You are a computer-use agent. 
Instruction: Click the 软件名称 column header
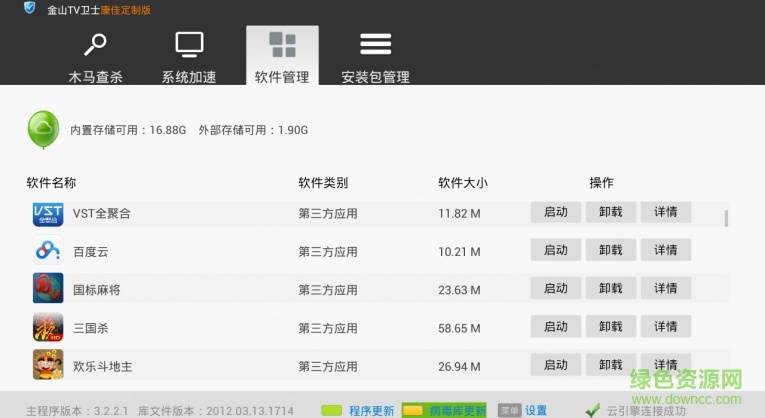click(x=51, y=183)
